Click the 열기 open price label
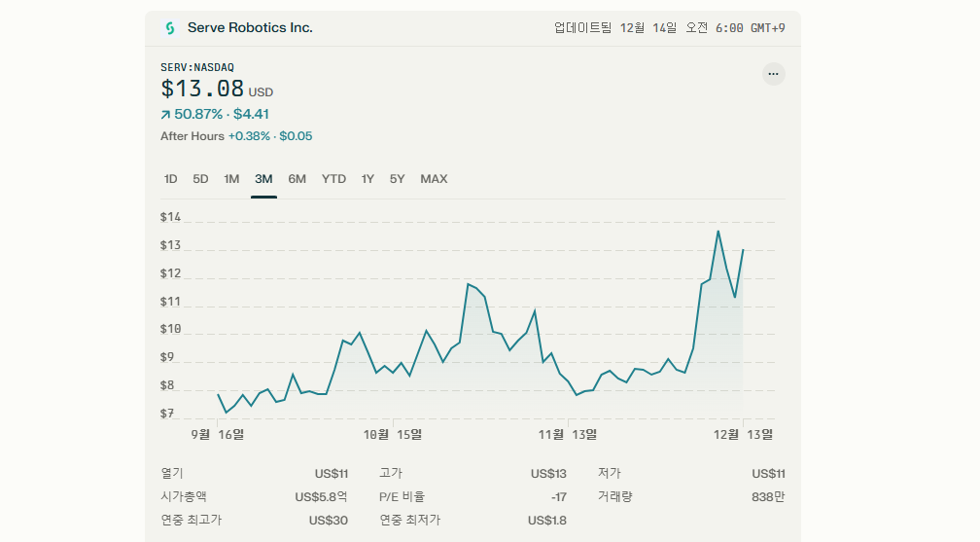The width and height of the screenshot is (980, 542). 172,474
